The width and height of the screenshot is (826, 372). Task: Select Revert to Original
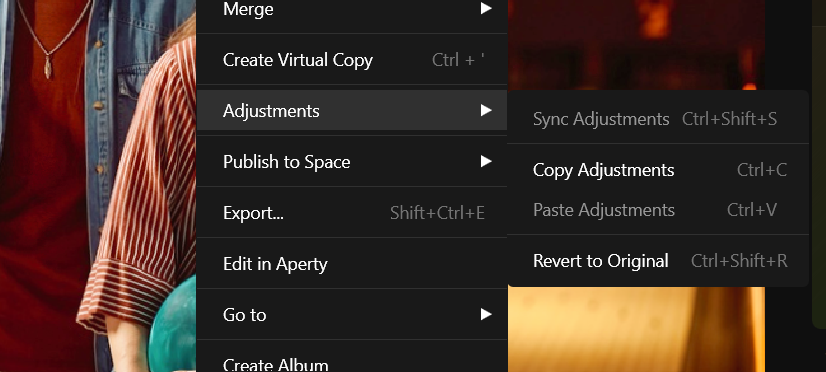(658, 261)
